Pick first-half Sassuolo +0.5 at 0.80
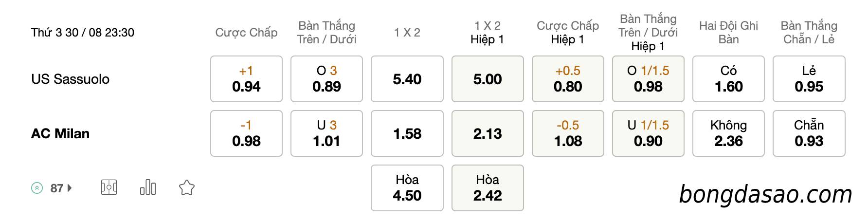Viewport: 868px width, 222px height. pos(568,79)
